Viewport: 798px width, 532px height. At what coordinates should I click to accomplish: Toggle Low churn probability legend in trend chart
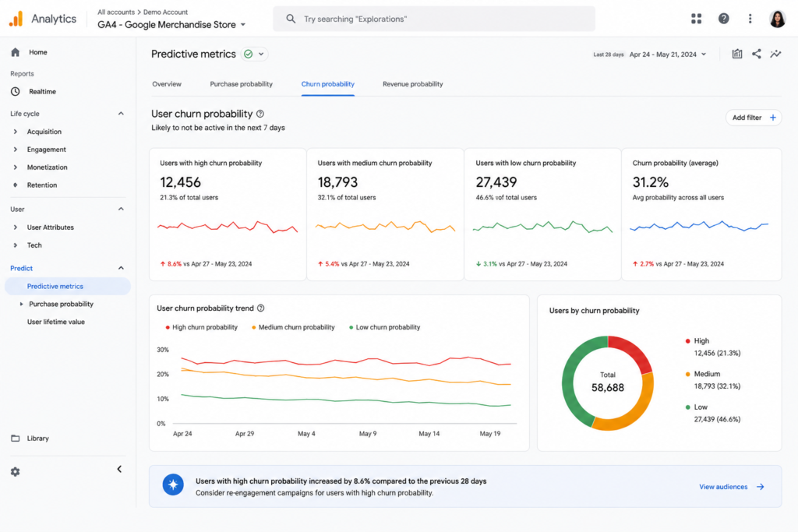pyautogui.click(x=385, y=328)
